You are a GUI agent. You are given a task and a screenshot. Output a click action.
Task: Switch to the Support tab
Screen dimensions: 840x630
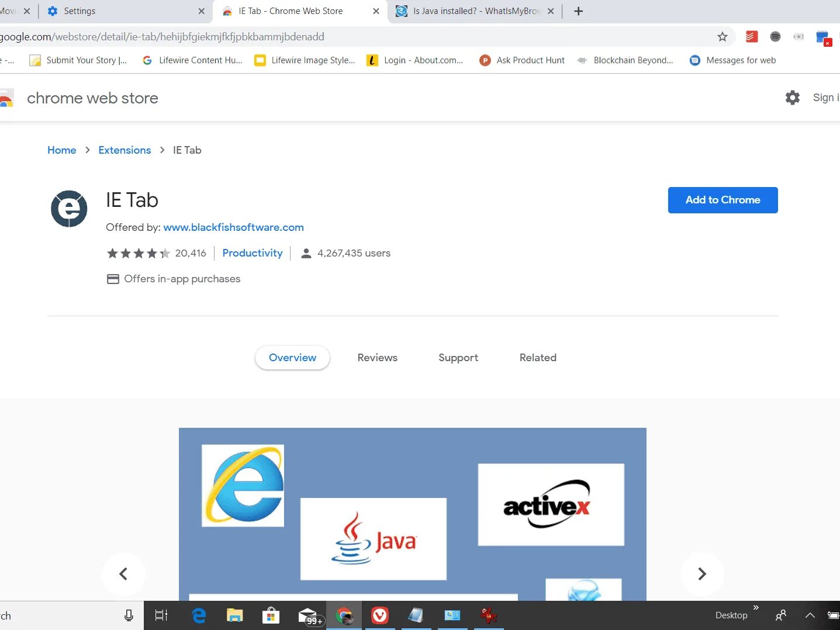[x=458, y=358]
